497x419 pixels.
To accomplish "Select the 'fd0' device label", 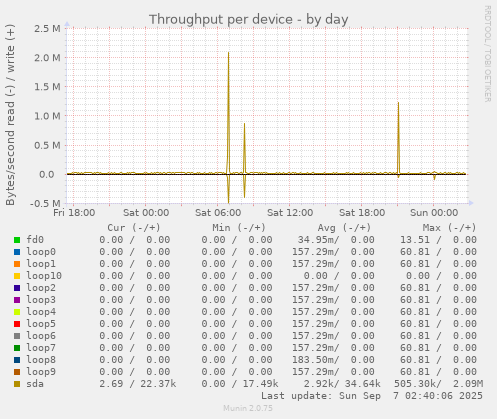I will click(x=35, y=240).
